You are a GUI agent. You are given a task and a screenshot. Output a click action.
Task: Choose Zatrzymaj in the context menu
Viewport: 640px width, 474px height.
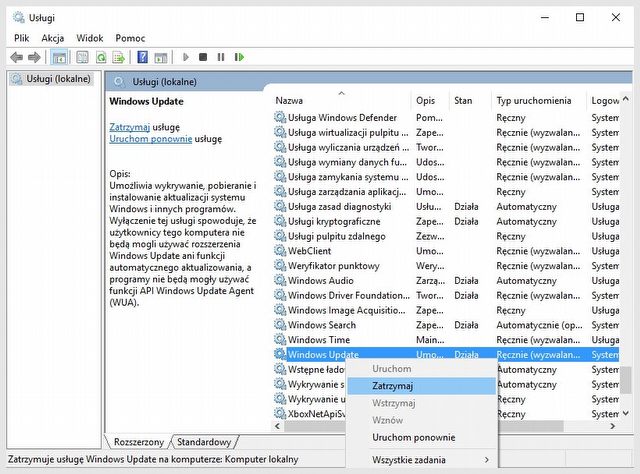(x=422, y=386)
